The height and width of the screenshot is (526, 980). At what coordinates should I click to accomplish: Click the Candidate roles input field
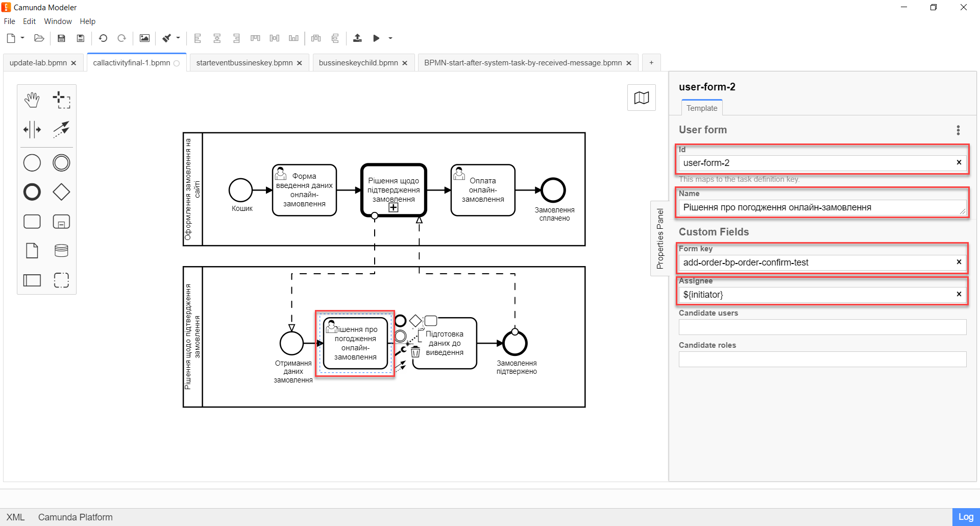[822, 359]
